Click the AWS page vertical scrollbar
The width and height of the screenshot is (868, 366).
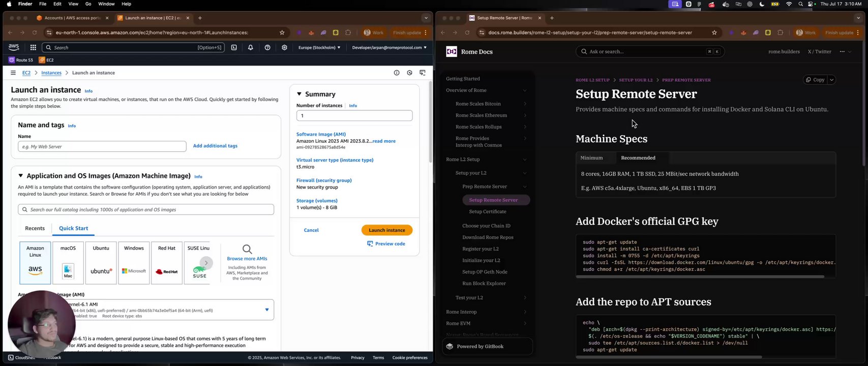431,122
